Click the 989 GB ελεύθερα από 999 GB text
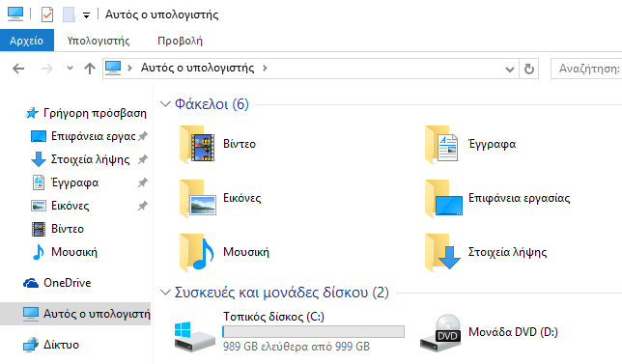This screenshot has width=622, height=364. click(297, 347)
